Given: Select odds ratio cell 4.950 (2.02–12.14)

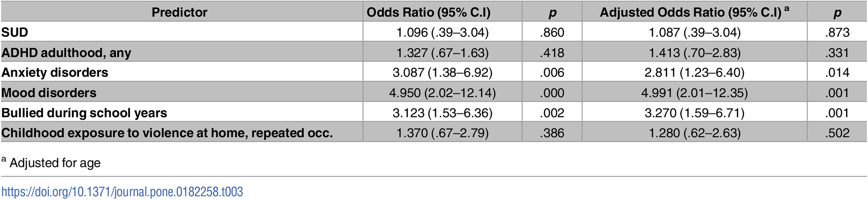Looking at the screenshot, I should pyautogui.click(x=442, y=93).
